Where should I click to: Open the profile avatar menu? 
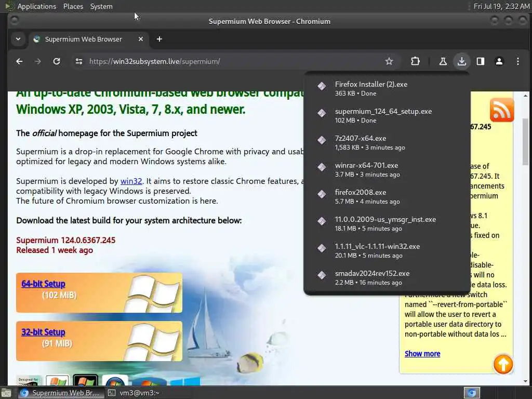(x=499, y=61)
